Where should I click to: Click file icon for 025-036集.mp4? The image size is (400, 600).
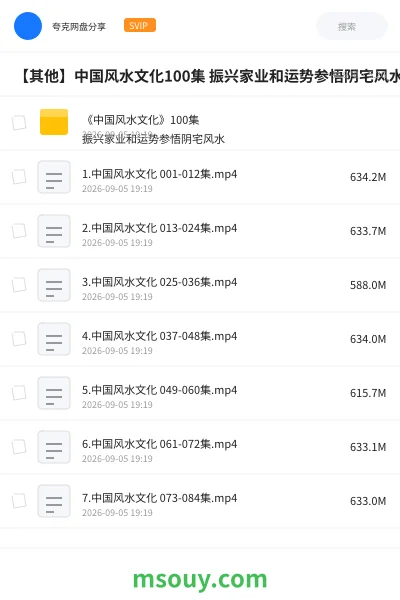click(x=54, y=285)
